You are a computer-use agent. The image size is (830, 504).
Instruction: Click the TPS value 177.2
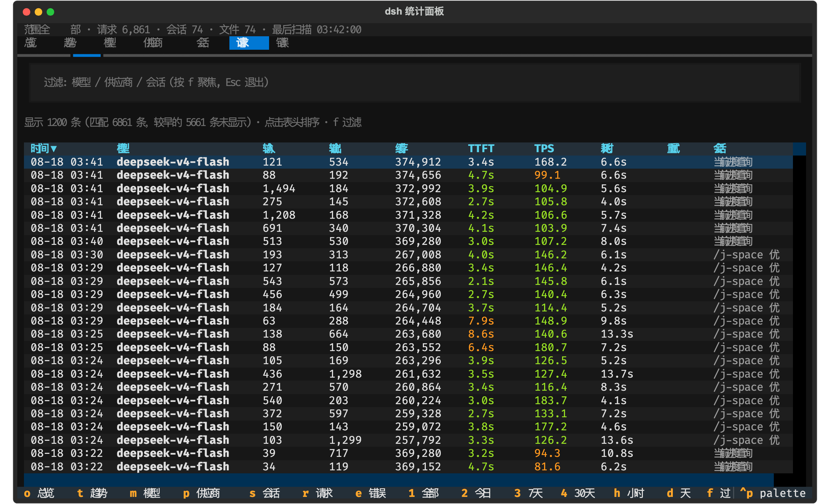point(551,427)
